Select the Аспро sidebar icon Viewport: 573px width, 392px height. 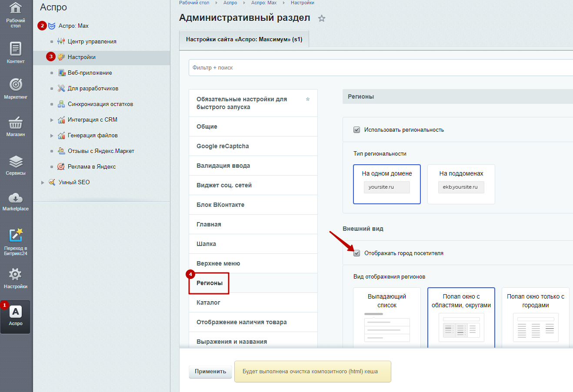click(16, 312)
